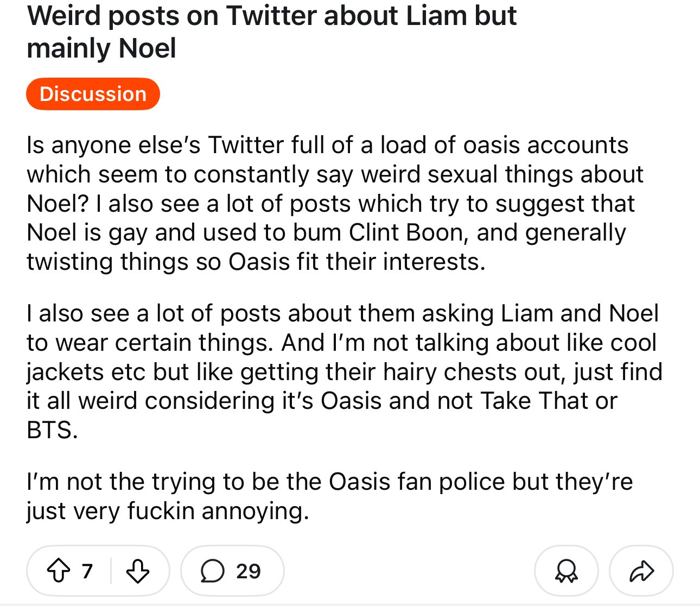Image resolution: width=700 pixels, height=606 pixels.
Task: Click the word "Noel" in the post title
Action: pyautogui.click(x=147, y=48)
